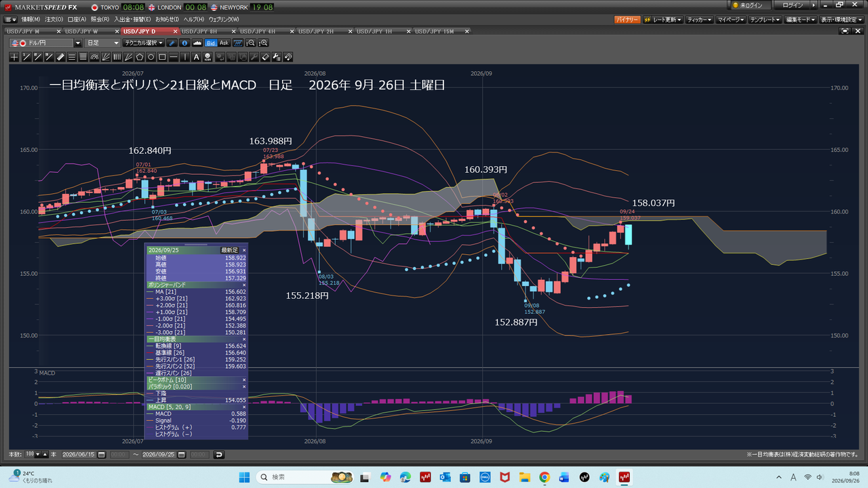This screenshot has height=488, width=868.
Task: Open the 表示・環境設定 dropdown
Action: pos(842,20)
